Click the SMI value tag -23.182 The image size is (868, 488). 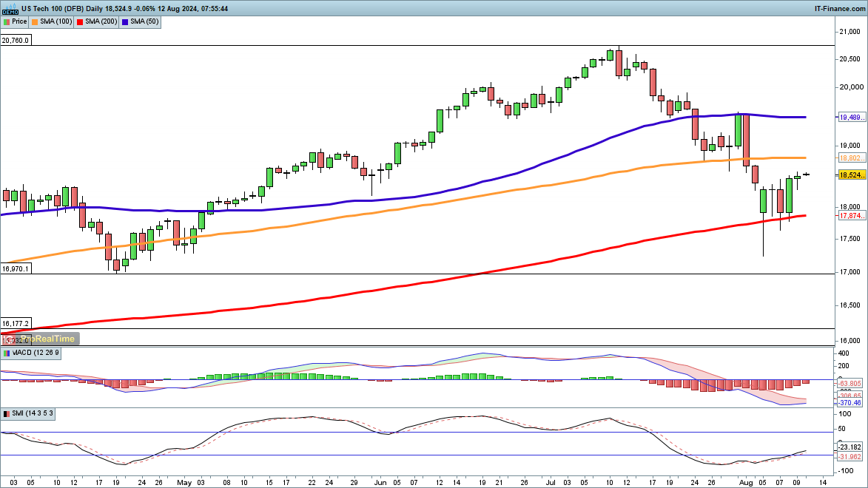(x=852, y=447)
